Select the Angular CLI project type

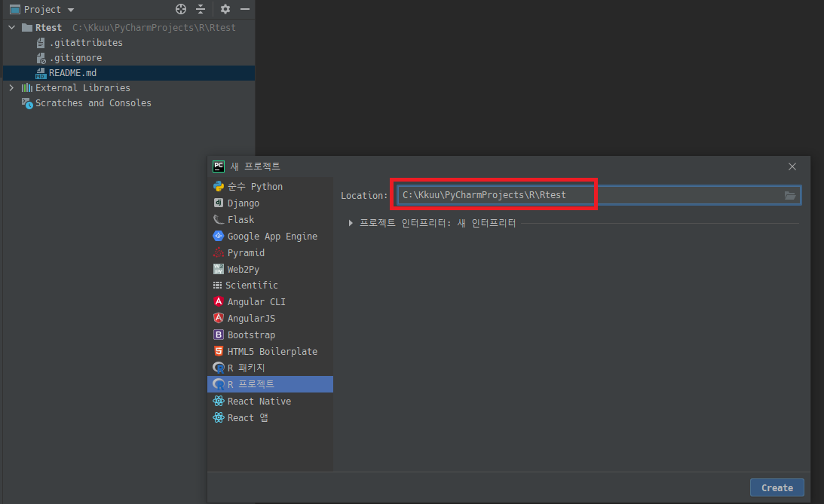tap(270, 301)
